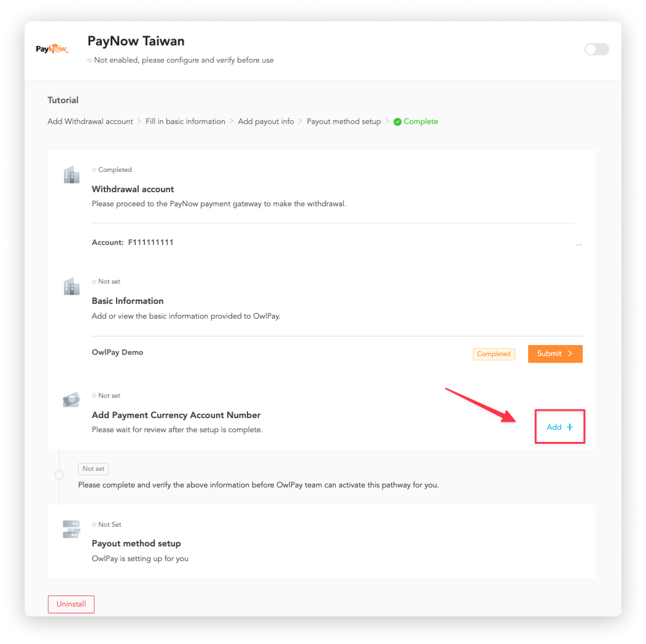Select the Add Withdrawal account tutorial step

click(x=90, y=121)
